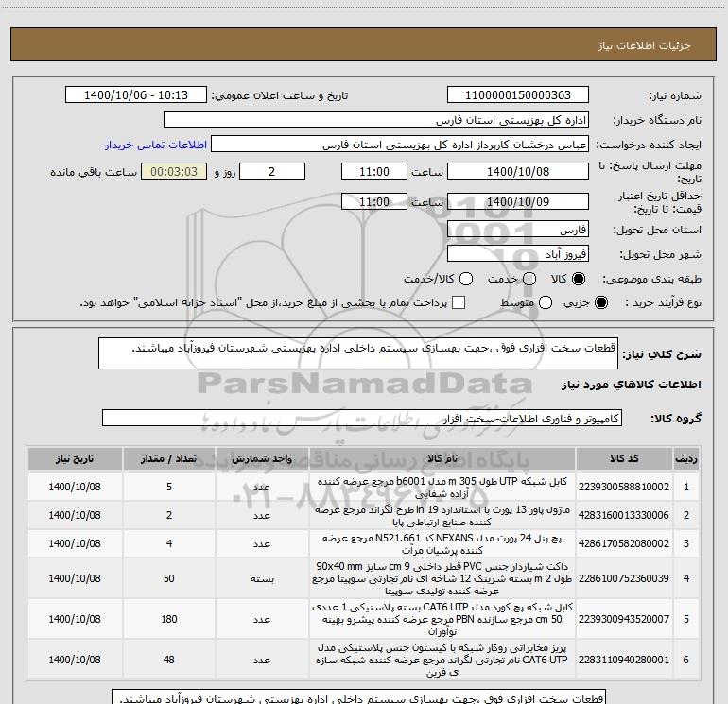Click the تعداد / مقدار column header
728x704 pixels.
169,459
